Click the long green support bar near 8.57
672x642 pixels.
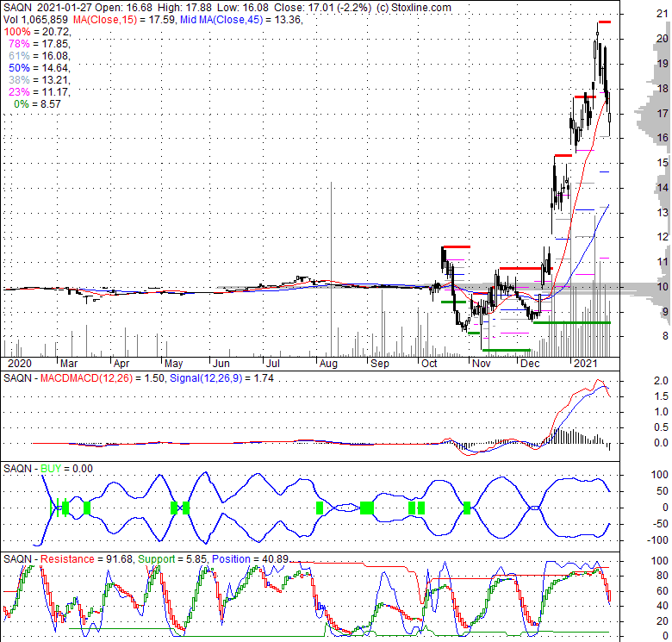coord(572,322)
